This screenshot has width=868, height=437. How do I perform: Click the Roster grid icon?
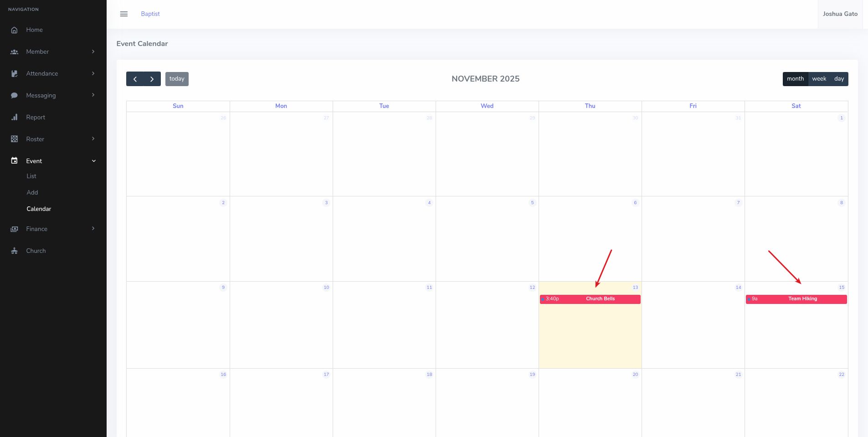[x=15, y=139]
